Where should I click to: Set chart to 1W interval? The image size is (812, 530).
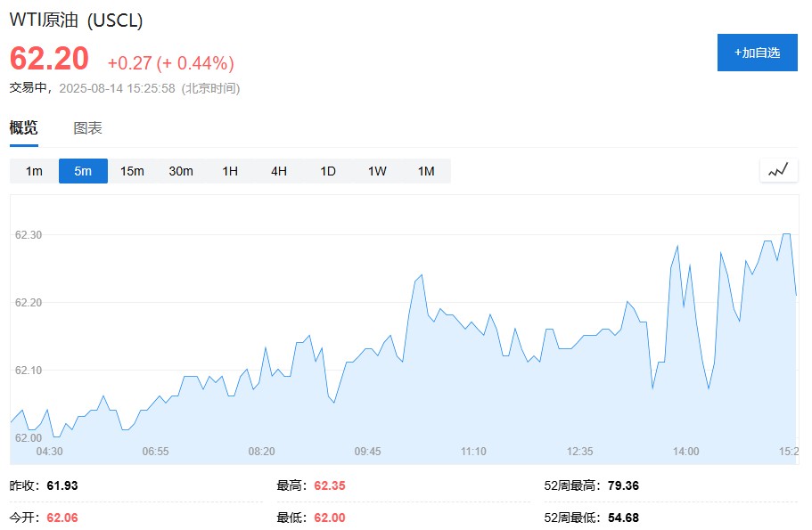tap(377, 171)
